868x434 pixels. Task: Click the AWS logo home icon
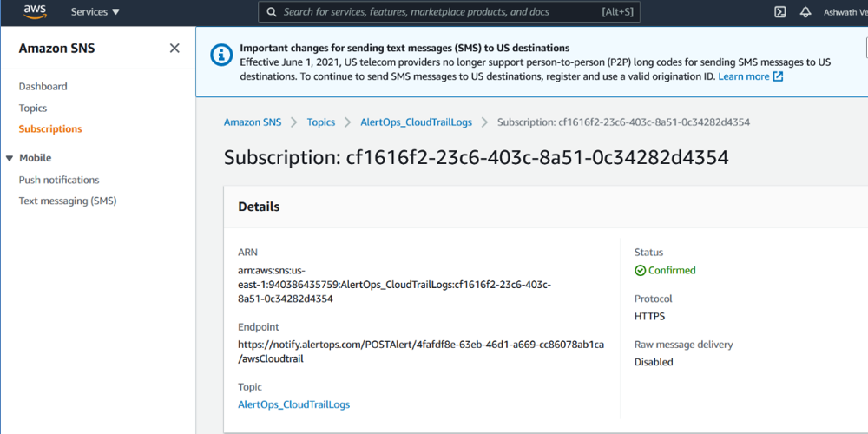coord(35,11)
